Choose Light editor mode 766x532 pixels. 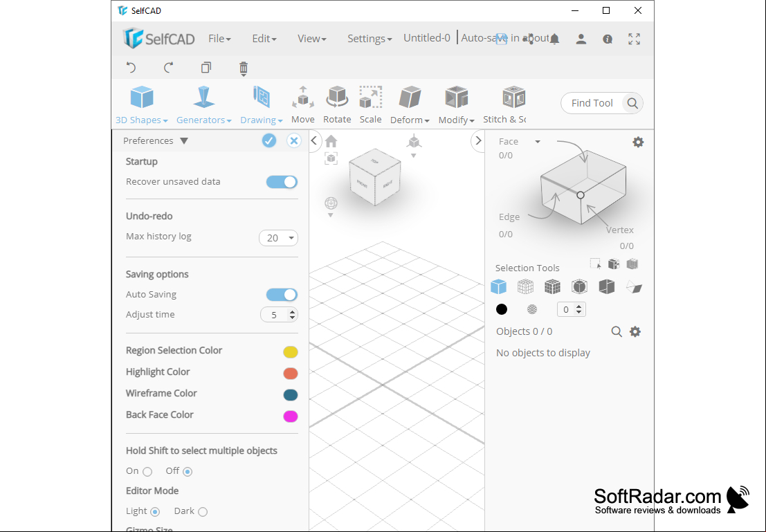pos(155,512)
